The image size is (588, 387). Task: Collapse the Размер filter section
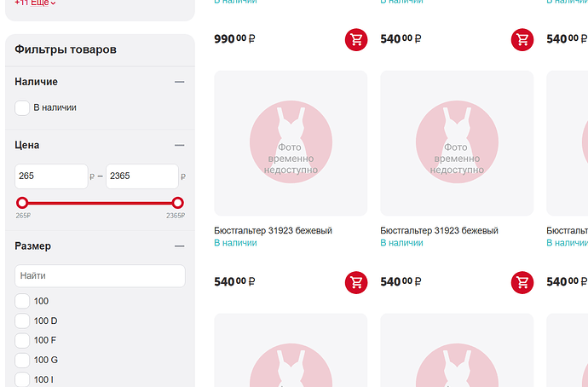point(179,246)
